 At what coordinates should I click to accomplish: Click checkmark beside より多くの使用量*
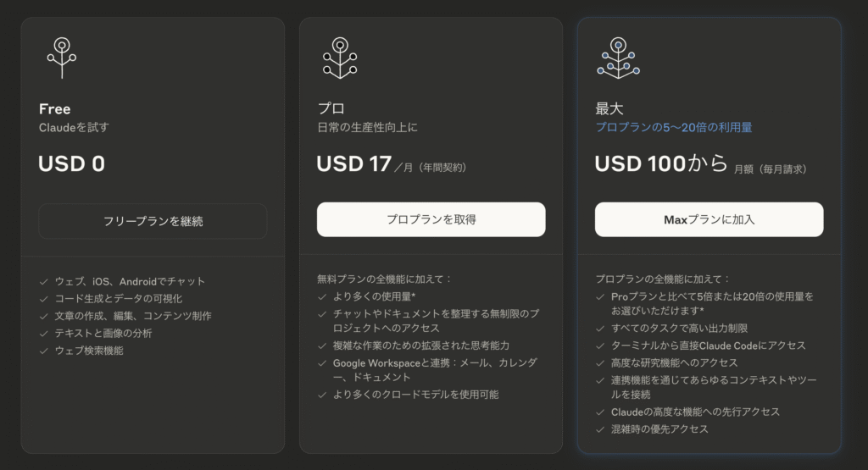tap(322, 297)
